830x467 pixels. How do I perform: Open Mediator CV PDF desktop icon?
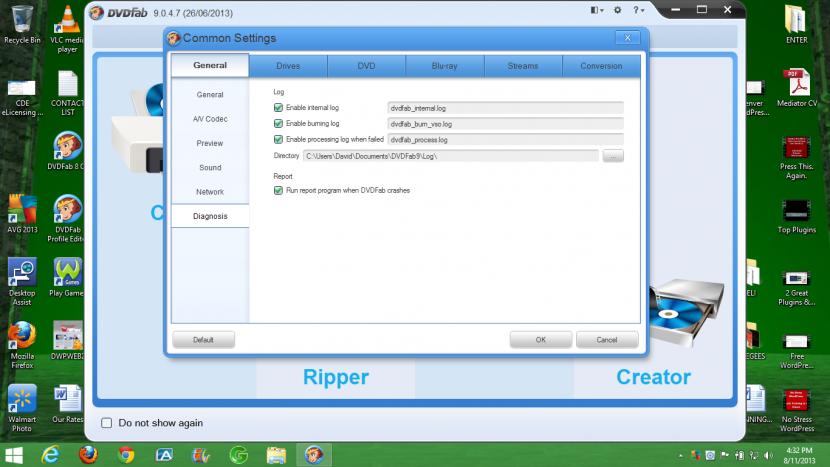click(x=797, y=87)
